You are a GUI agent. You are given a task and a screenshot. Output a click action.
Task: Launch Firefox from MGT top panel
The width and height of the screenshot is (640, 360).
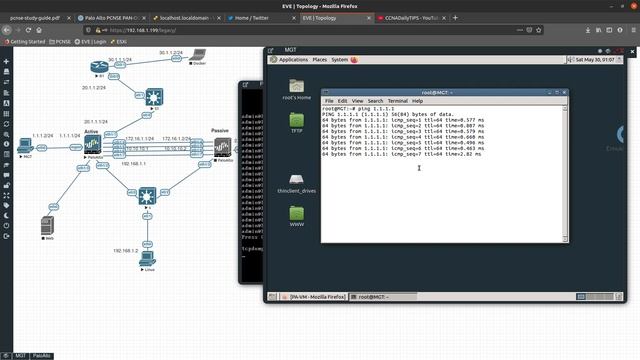pyautogui.click(x=354, y=60)
